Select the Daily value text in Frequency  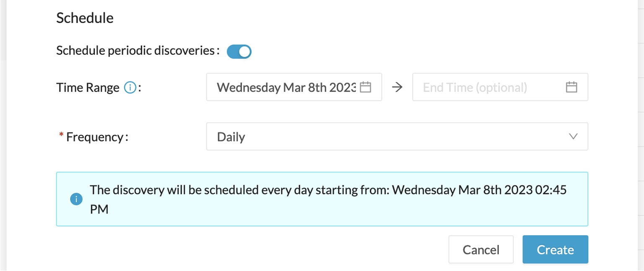point(231,137)
